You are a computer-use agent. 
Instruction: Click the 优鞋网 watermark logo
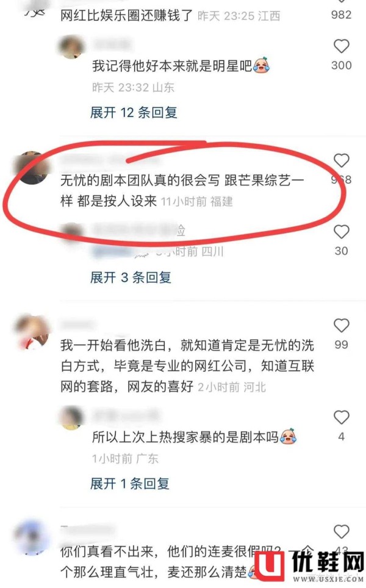coord(309,567)
